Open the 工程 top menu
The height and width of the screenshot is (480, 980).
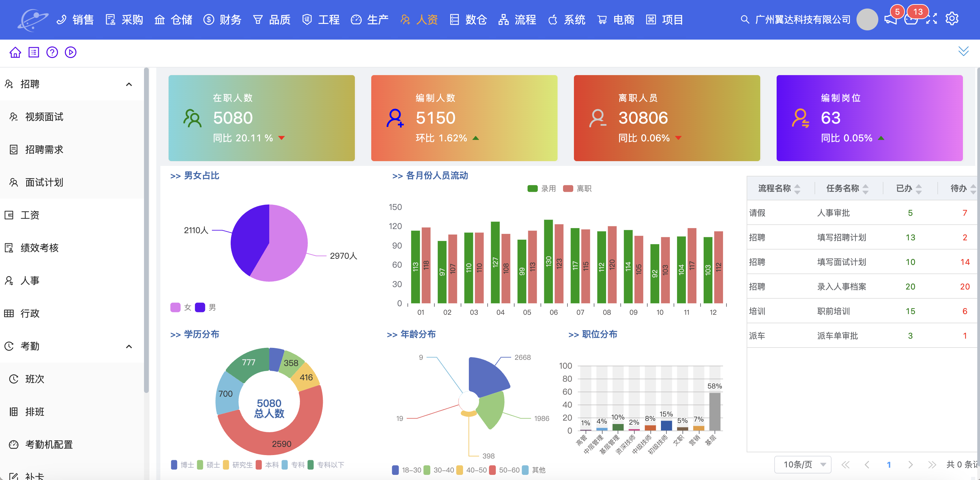tap(320, 19)
